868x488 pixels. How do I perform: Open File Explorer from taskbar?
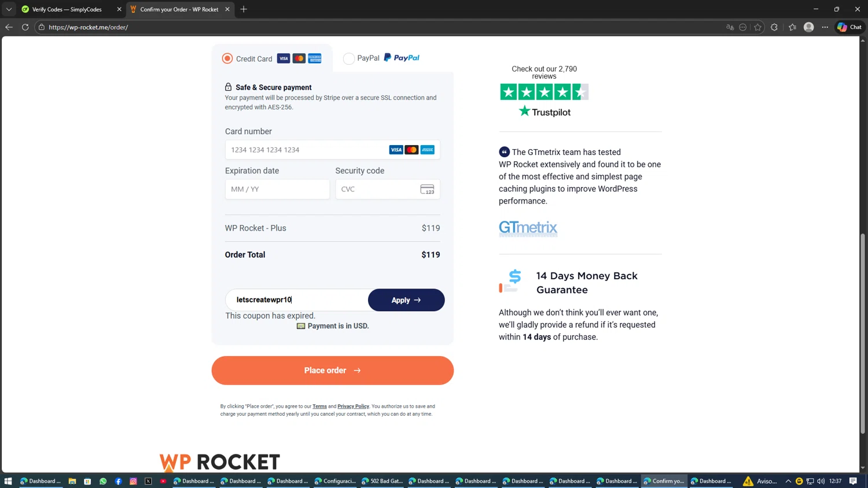(72, 481)
